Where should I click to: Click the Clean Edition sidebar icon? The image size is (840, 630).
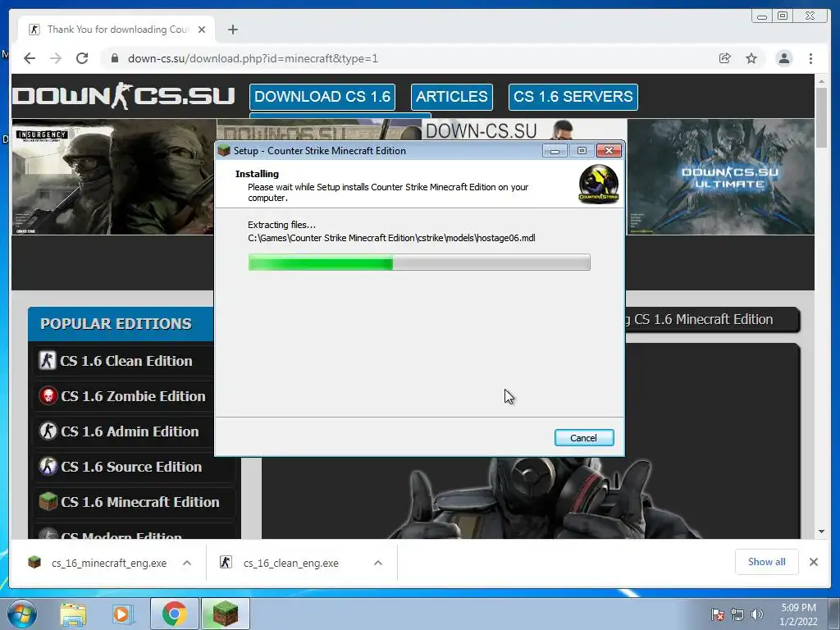coord(47,361)
